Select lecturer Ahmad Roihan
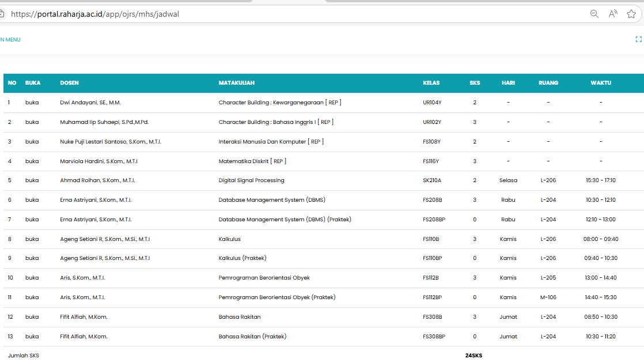This screenshot has height=362, width=644. tap(97, 180)
